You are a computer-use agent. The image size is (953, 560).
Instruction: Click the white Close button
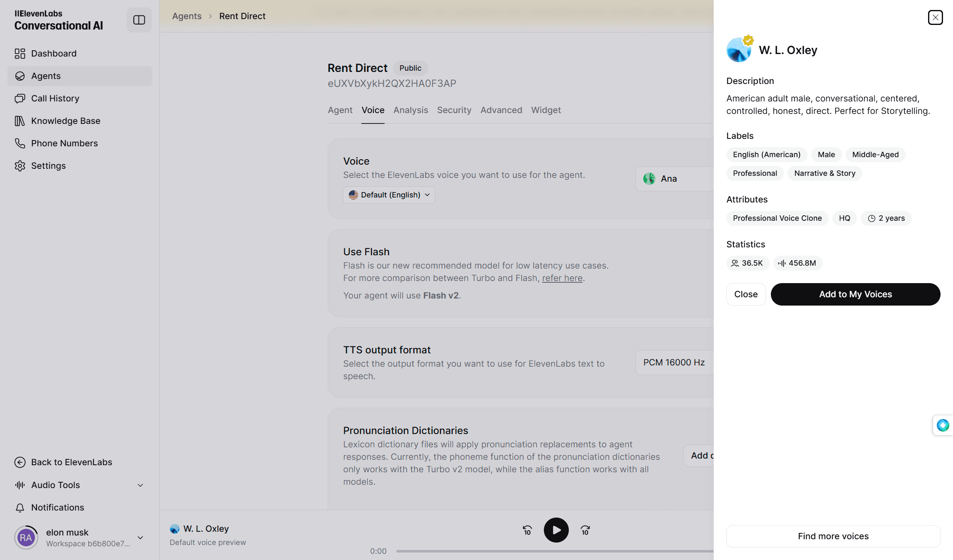click(746, 294)
